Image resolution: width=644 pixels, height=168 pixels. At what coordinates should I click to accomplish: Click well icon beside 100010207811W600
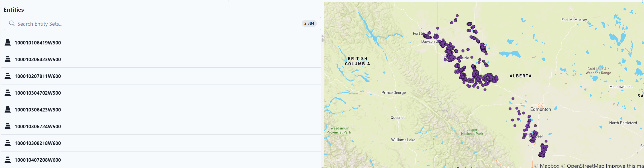click(x=8, y=76)
